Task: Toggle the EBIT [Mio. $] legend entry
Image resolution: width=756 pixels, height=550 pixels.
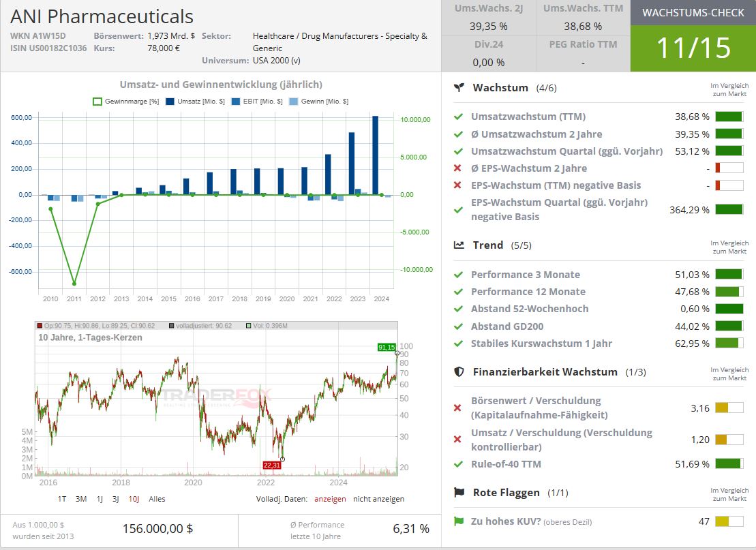Action: point(257,102)
